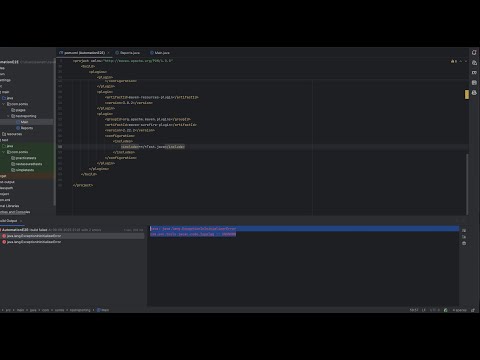Click the src breadcrumb in the navigation bar
Image resolution: width=480 pixels, height=360 pixels.
(x=8, y=310)
